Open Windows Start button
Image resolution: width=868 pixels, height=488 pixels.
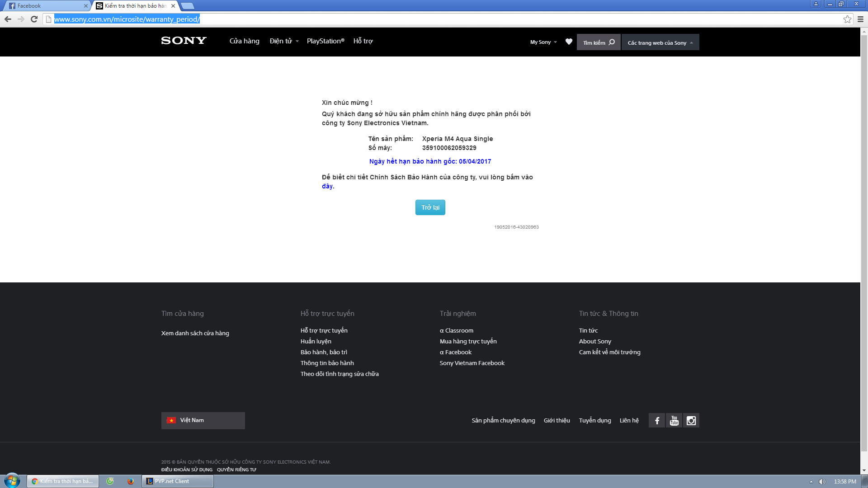[x=12, y=481]
